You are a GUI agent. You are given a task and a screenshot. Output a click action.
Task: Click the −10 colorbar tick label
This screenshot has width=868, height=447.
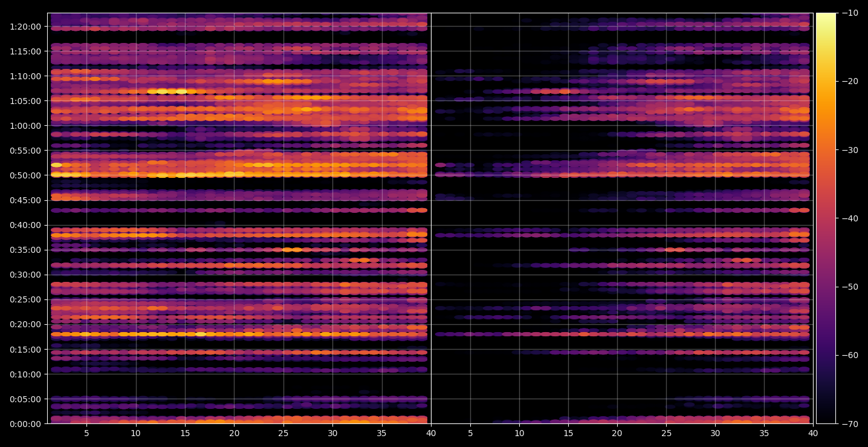tap(850, 13)
